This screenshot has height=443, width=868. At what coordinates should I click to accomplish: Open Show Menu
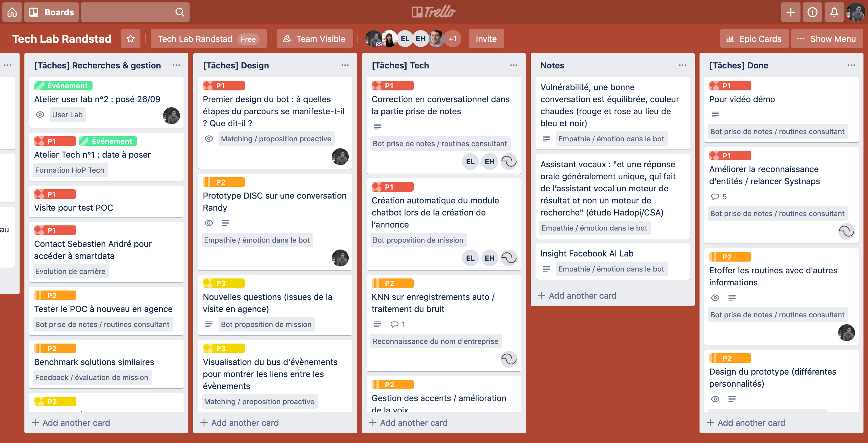pyautogui.click(x=826, y=39)
